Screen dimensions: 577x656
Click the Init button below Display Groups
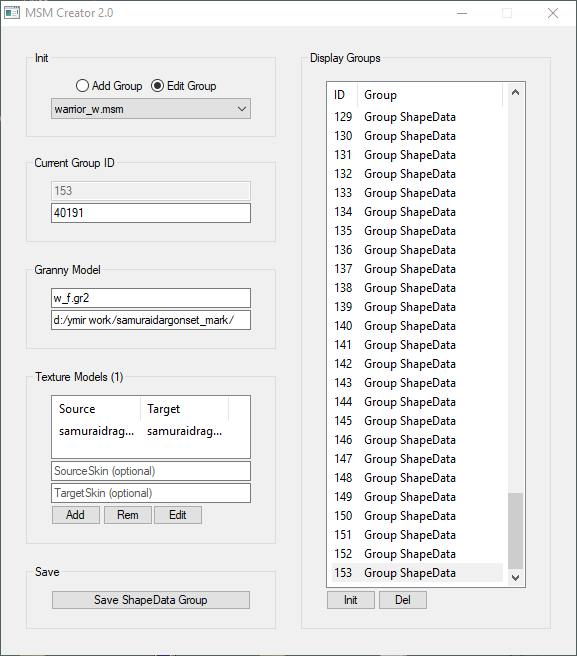351,600
